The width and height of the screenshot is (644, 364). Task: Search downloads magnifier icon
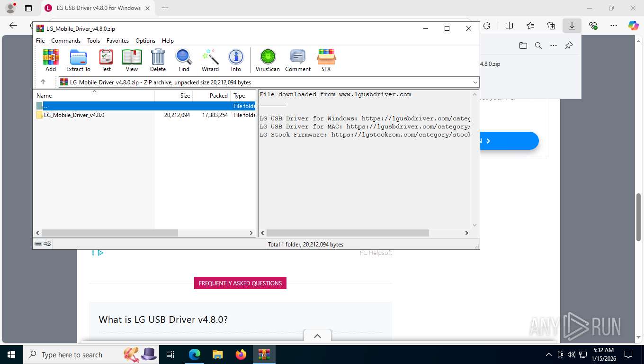(x=538, y=45)
